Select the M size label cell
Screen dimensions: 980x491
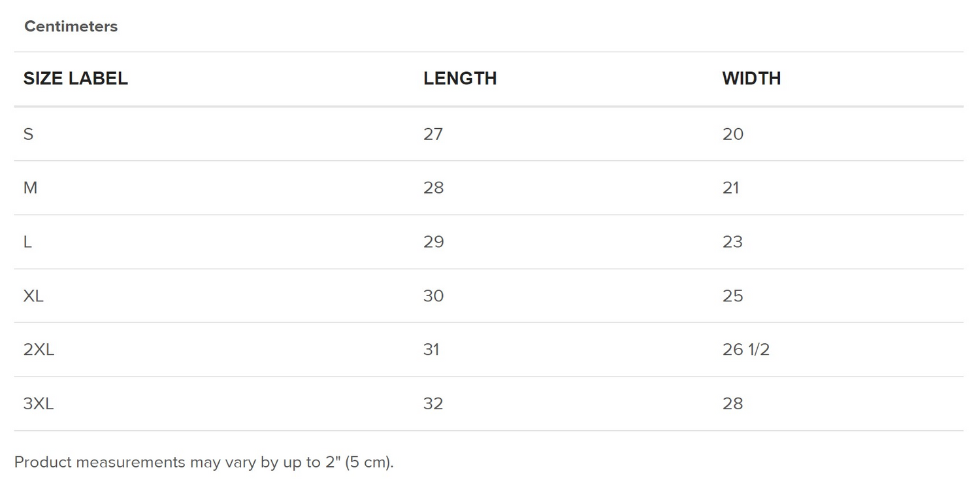coord(30,188)
